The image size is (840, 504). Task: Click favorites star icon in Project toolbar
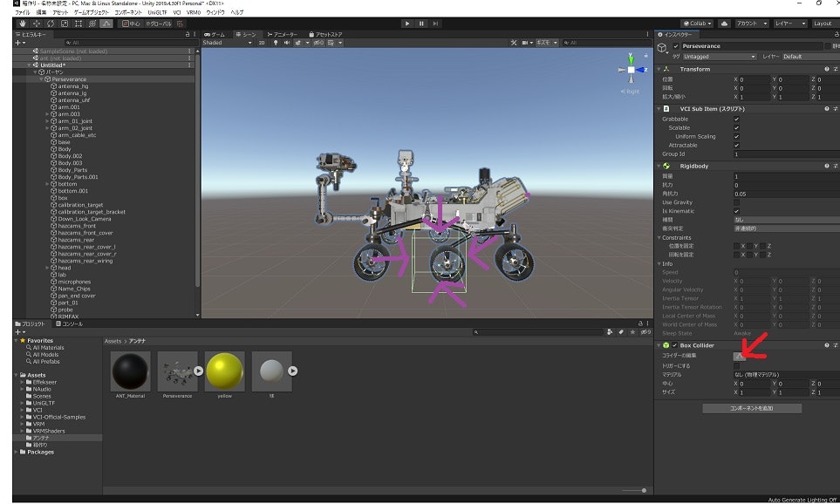[632, 332]
